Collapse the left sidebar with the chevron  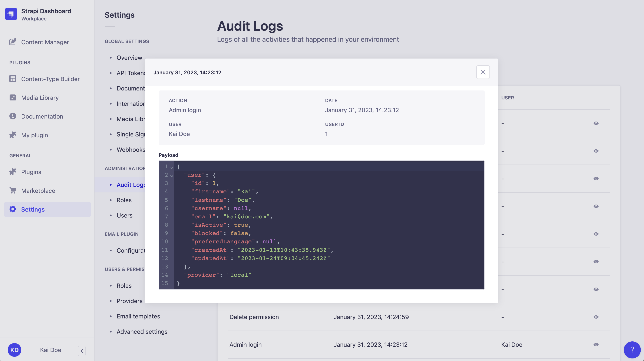click(x=82, y=351)
